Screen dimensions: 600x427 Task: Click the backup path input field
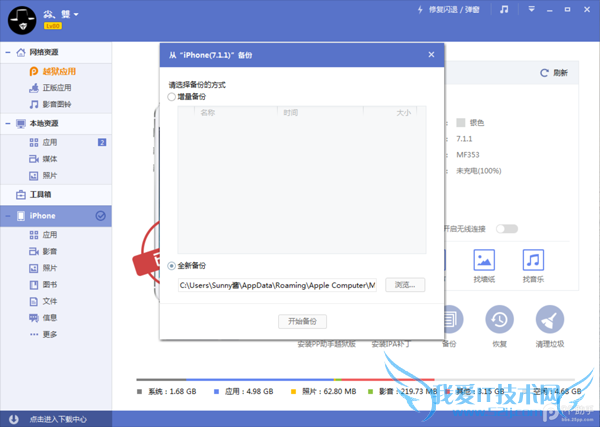pyautogui.click(x=277, y=285)
